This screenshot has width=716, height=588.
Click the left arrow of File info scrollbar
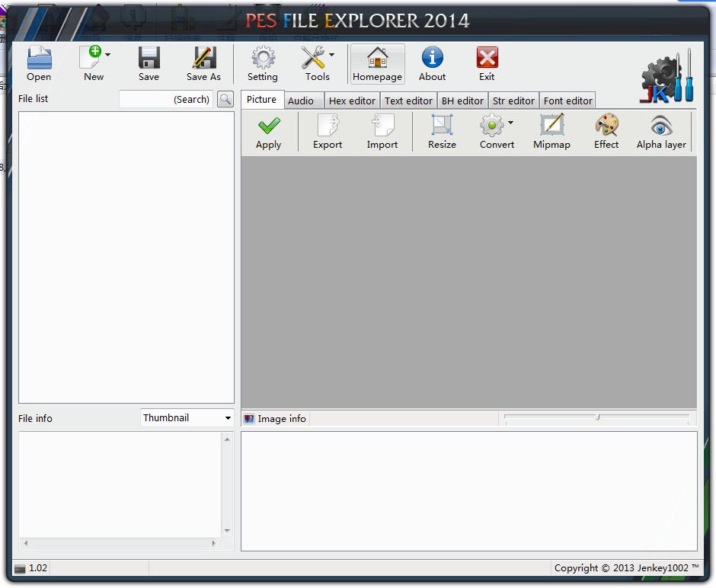coord(26,543)
